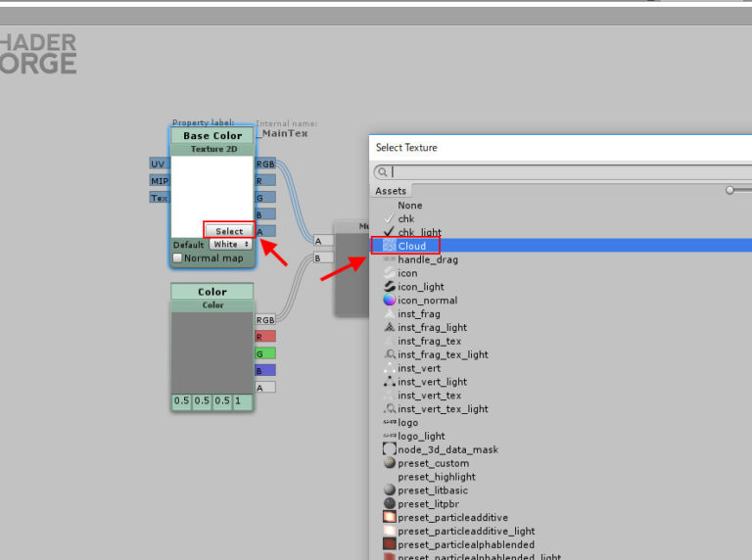The width and height of the screenshot is (752, 560).
Task: Choose None from the texture list
Action: [x=409, y=206]
